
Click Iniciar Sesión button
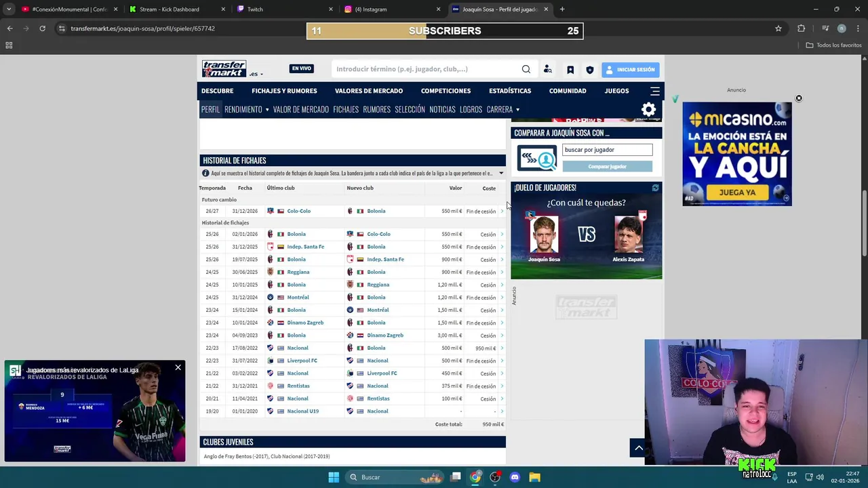click(630, 70)
